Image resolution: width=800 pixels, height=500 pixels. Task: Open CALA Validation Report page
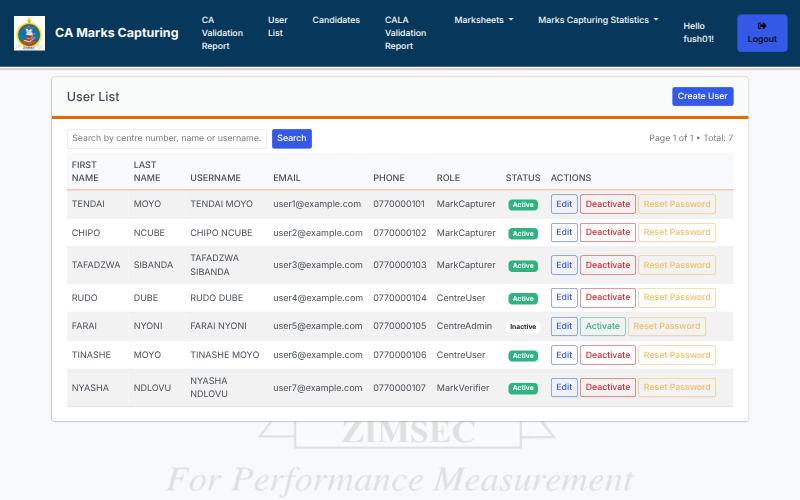click(x=405, y=33)
